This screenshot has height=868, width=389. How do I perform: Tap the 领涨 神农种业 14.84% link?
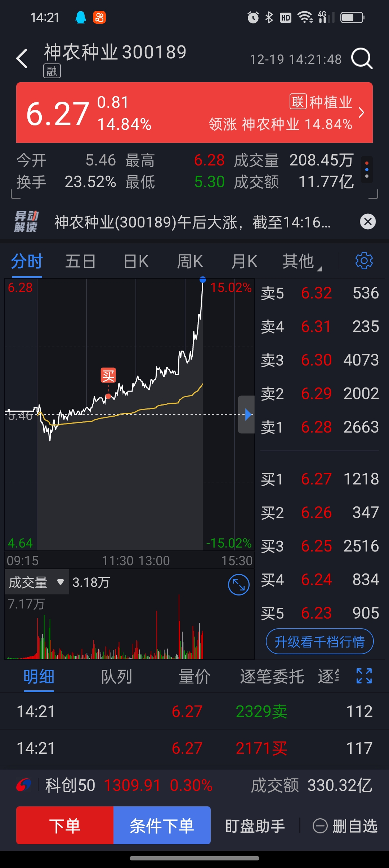pos(280,124)
